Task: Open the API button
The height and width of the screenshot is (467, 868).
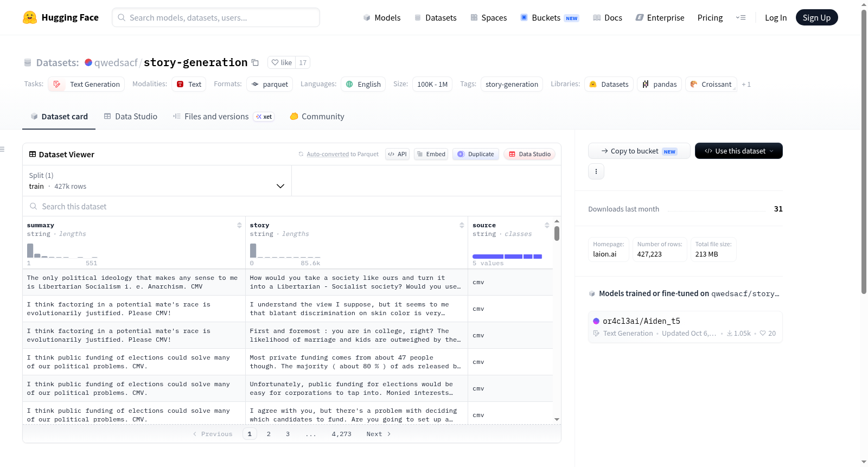Action: point(397,154)
